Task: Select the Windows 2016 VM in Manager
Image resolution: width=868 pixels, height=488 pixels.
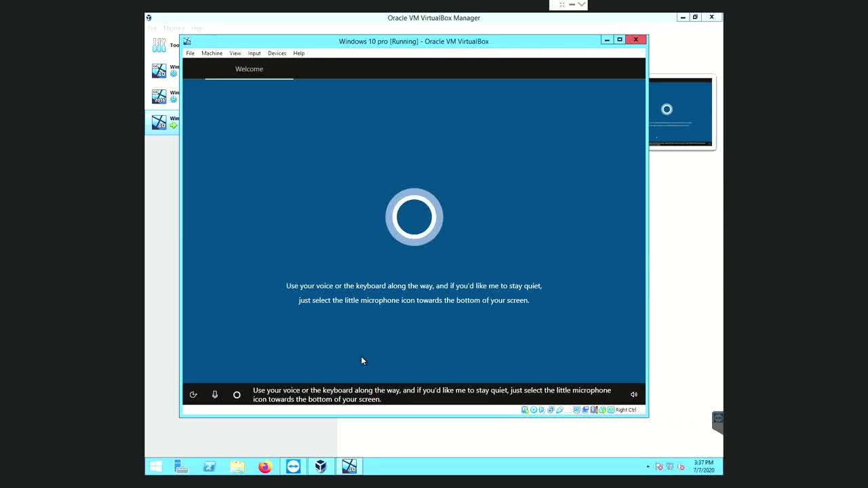Action: pyautogui.click(x=163, y=96)
